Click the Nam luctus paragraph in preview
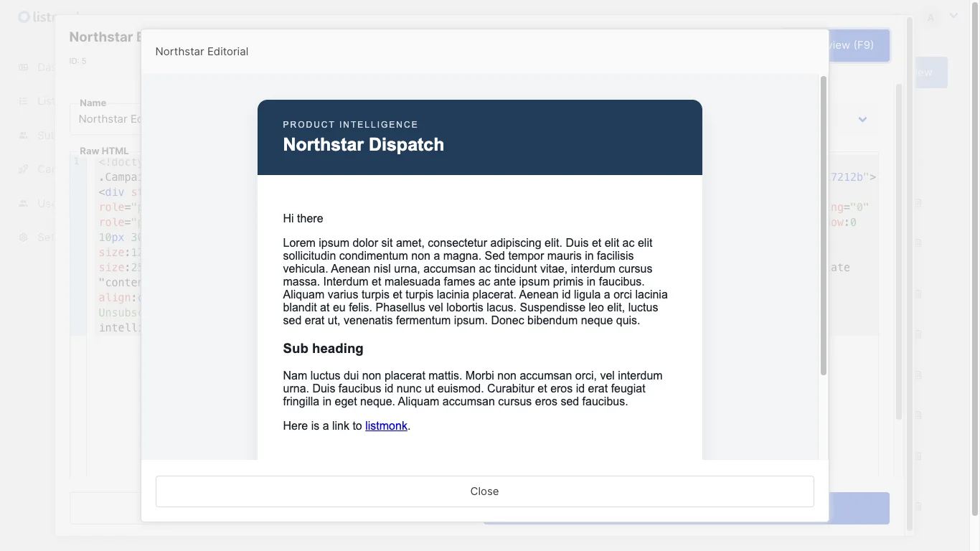 point(473,389)
